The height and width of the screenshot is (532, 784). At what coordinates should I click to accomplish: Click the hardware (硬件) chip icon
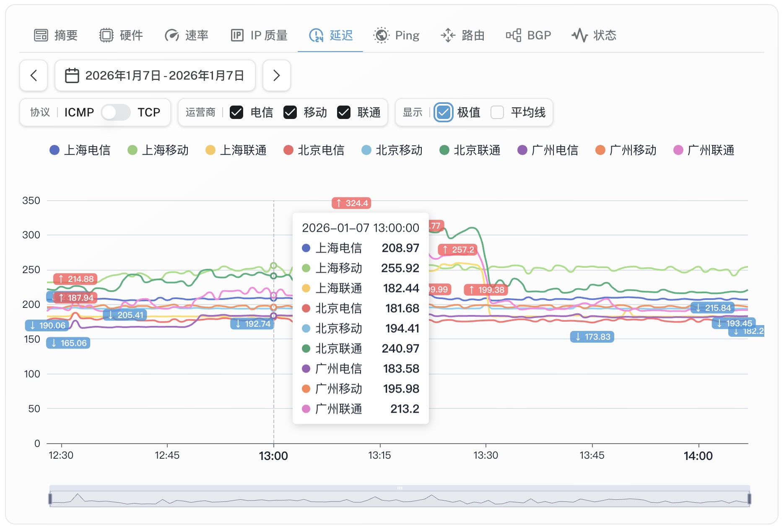pos(106,35)
